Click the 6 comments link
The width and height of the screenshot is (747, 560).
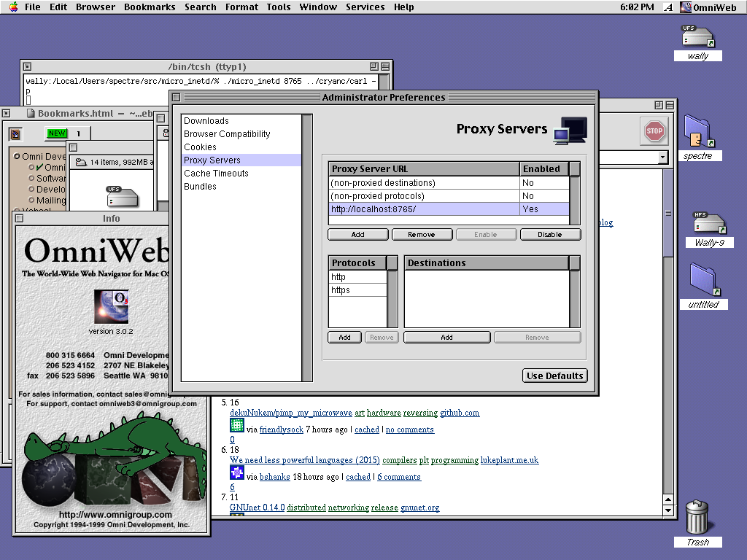399,477
